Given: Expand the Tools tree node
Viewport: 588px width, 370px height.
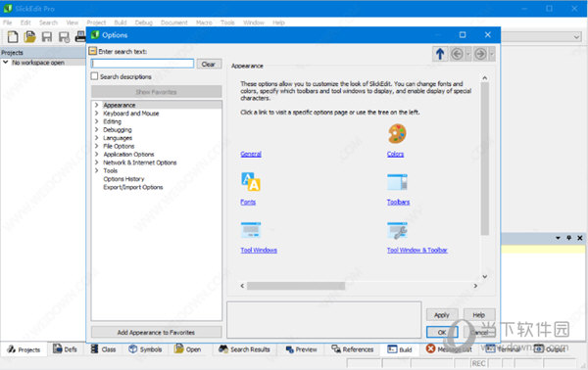Looking at the screenshot, I should pos(97,170).
